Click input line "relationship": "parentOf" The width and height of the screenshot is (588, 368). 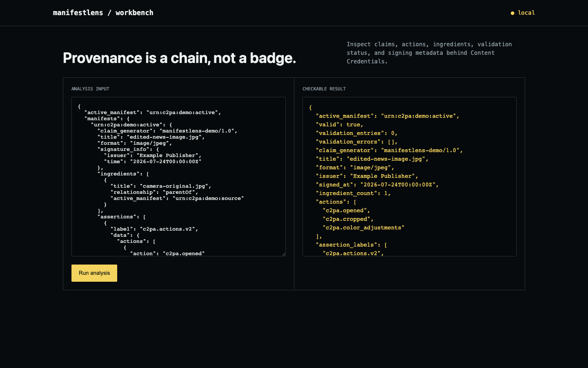pyautogui.click(x=154, y=192)
